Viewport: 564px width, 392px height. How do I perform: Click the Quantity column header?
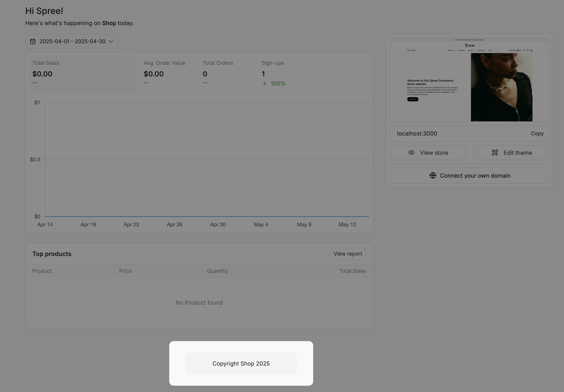(217, 271)
